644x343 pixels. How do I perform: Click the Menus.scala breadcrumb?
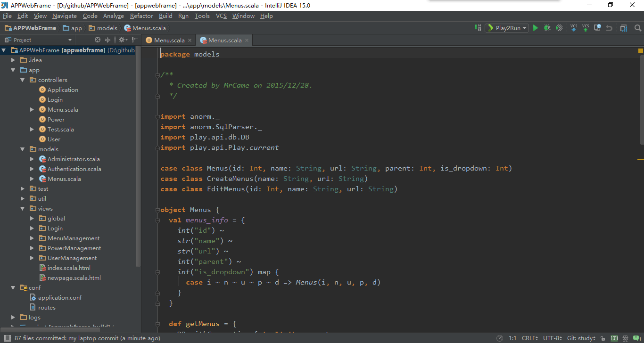145,28
